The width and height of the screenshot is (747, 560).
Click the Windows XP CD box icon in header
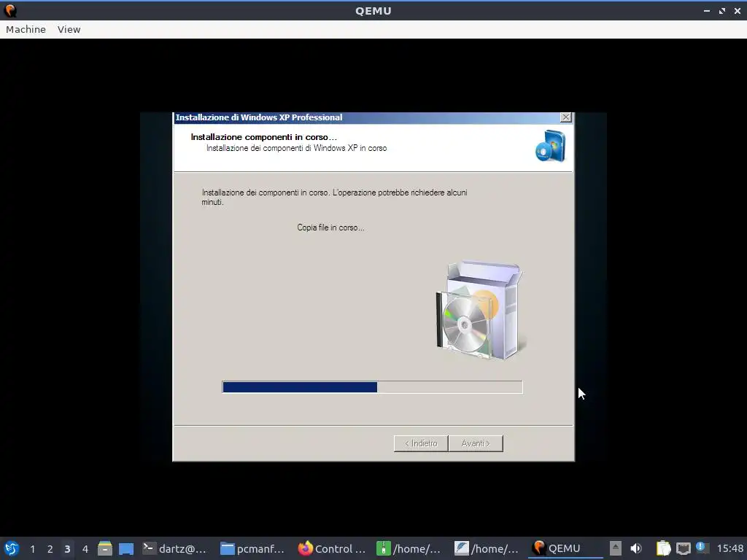point(550,146)
